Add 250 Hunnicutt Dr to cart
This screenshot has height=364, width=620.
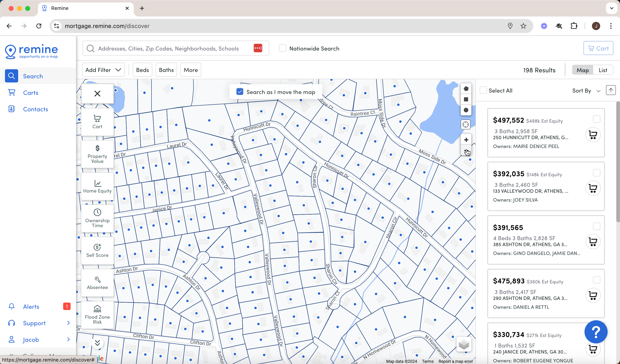click(x=593, y=135)
